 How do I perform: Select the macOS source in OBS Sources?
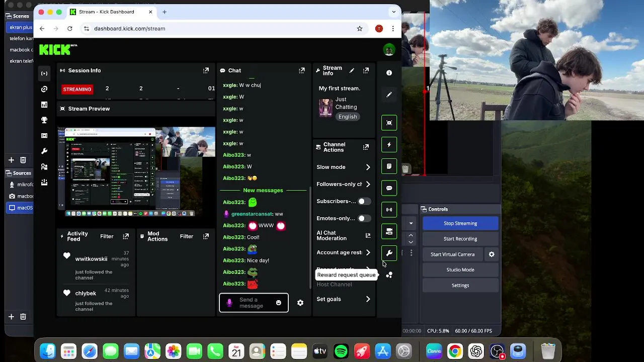pyautogui.click(x=20, y=208)
